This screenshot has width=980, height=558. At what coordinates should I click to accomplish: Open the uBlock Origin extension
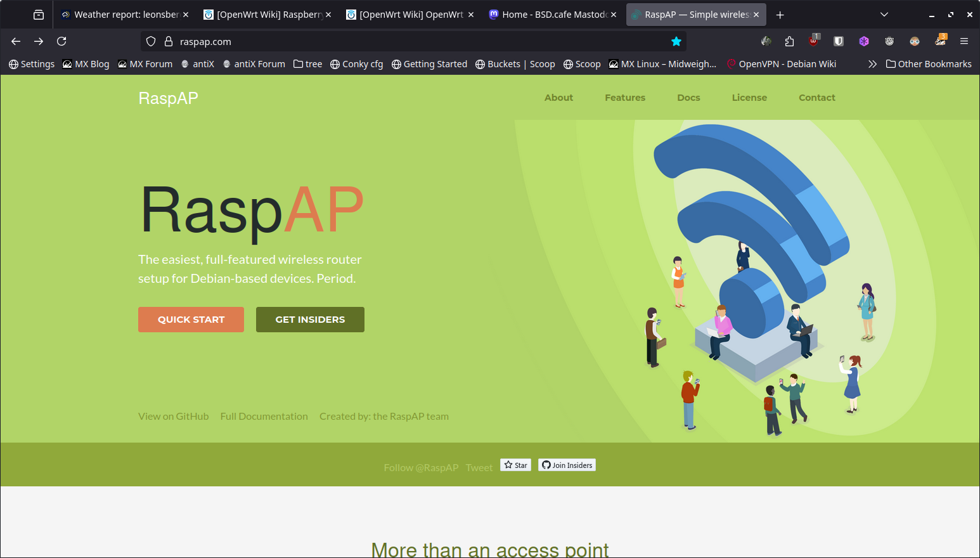click(x=814, y=41)
